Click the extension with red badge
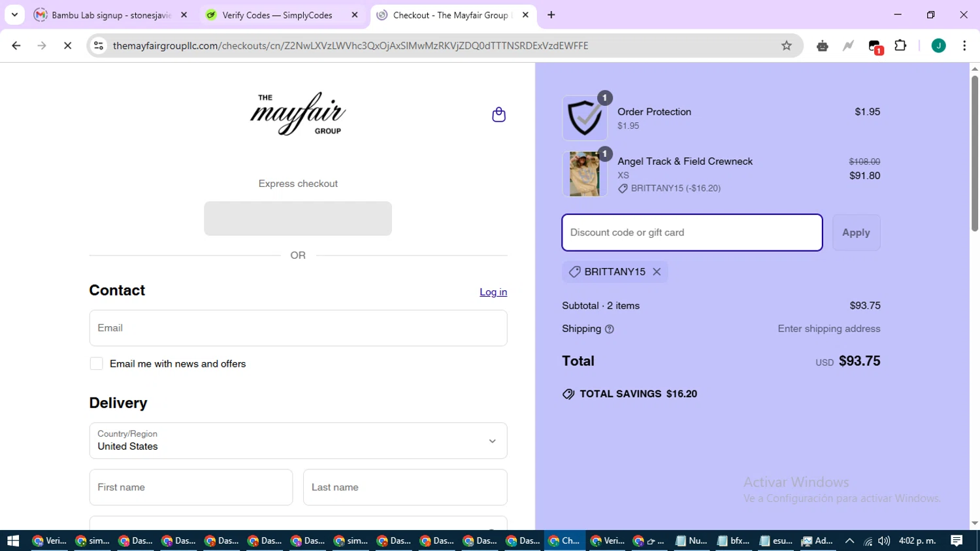980x551 pixels. coord(875,46)
